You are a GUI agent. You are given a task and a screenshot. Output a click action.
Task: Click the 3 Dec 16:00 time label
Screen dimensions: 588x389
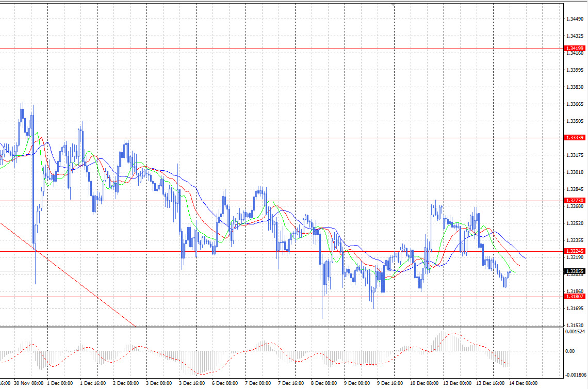[192, 383]
